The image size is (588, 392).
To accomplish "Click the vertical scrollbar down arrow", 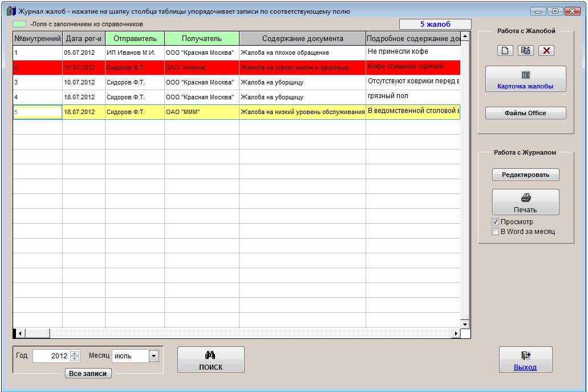I will point(465,324).
